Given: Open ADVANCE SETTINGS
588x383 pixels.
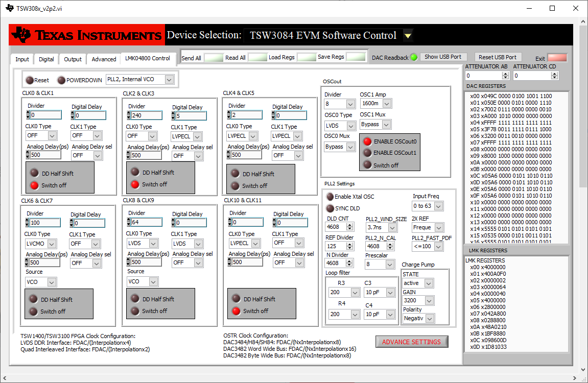Looking at the screenshot, I should tap(411, 342).
